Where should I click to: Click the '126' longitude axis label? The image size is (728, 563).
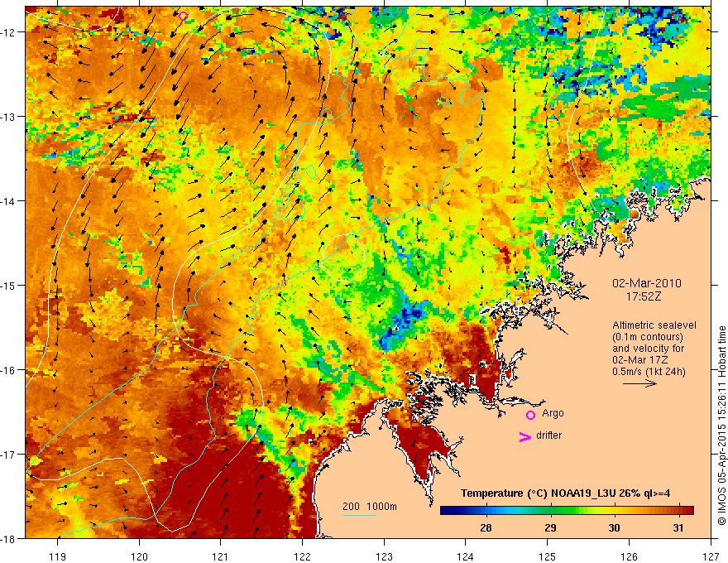point(629,556)
